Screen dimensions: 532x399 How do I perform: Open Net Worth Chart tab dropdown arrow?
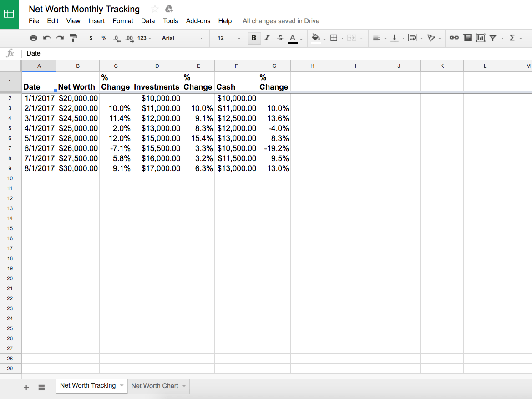click(184, 386)
